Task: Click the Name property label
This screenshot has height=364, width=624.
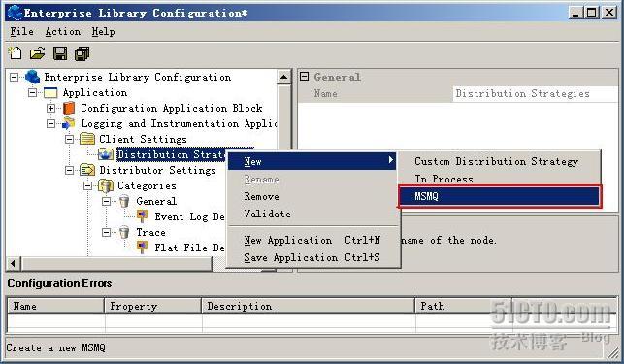Action: coord(325,93)
